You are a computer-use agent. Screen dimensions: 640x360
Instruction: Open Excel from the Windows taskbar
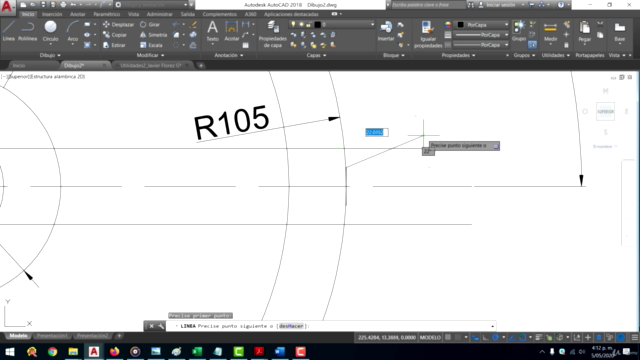pyautogui.click(x=197, y=351)
